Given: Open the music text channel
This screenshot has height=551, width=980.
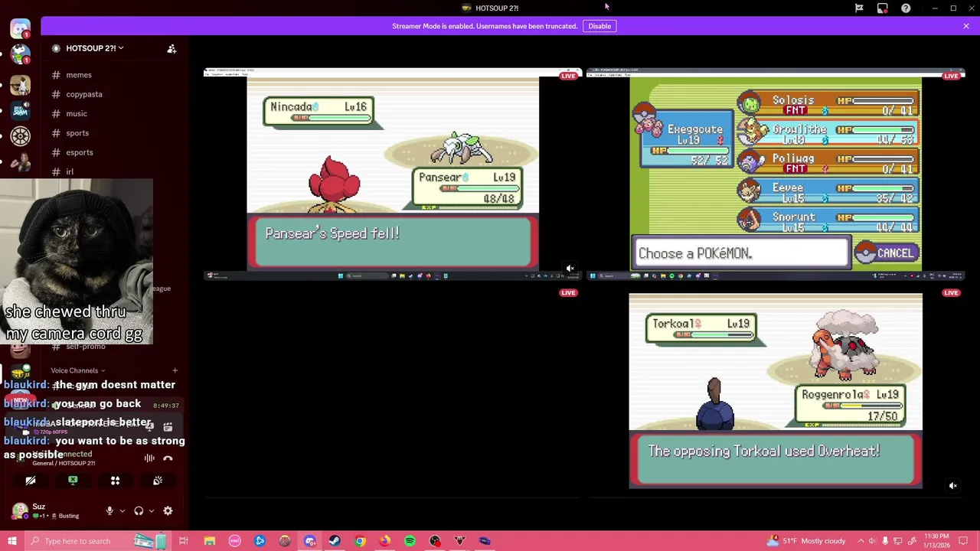Looking at the screenshot, I should coord(77,113).
